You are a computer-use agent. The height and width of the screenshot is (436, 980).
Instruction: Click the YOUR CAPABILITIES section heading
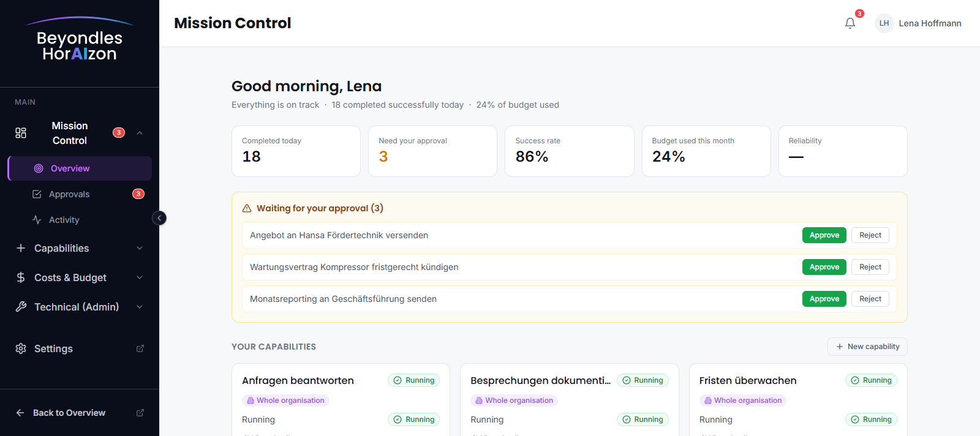point(274,347)
